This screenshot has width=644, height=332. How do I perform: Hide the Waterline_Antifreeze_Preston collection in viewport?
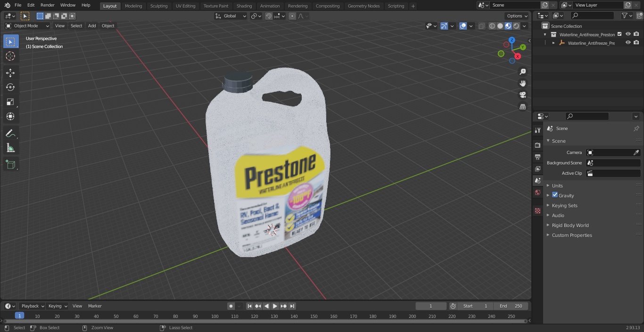pyautogui.click(x=628, y=34)
